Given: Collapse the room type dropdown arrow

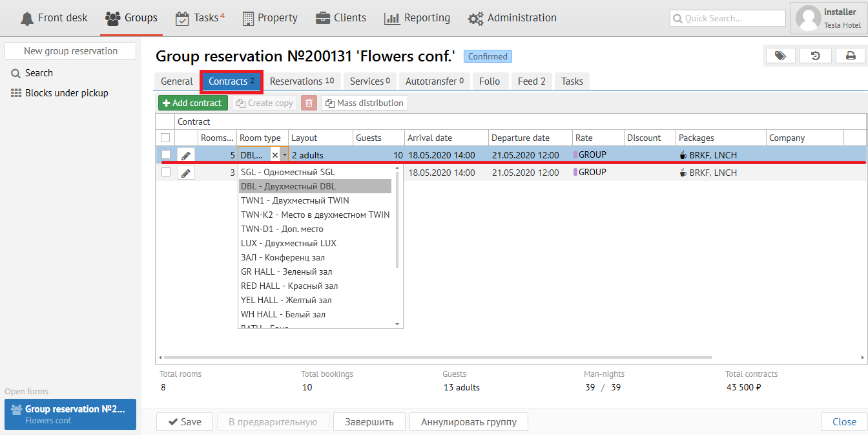Looking at the screenshot, I should click(284, 155).
